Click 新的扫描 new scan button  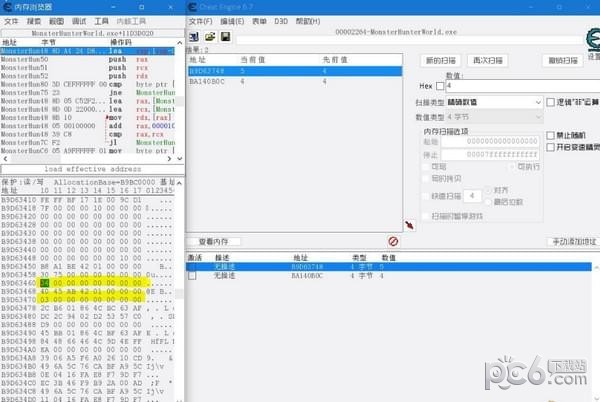click(x=441, y=60)
